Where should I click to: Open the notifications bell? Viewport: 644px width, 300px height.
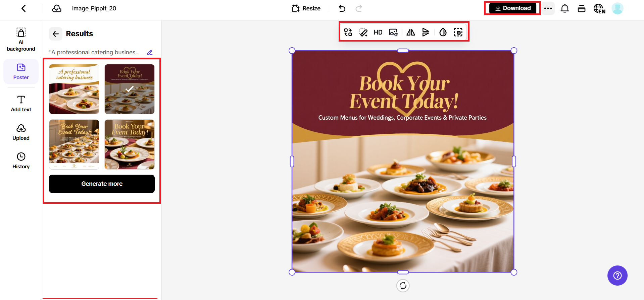pos(565,8)
